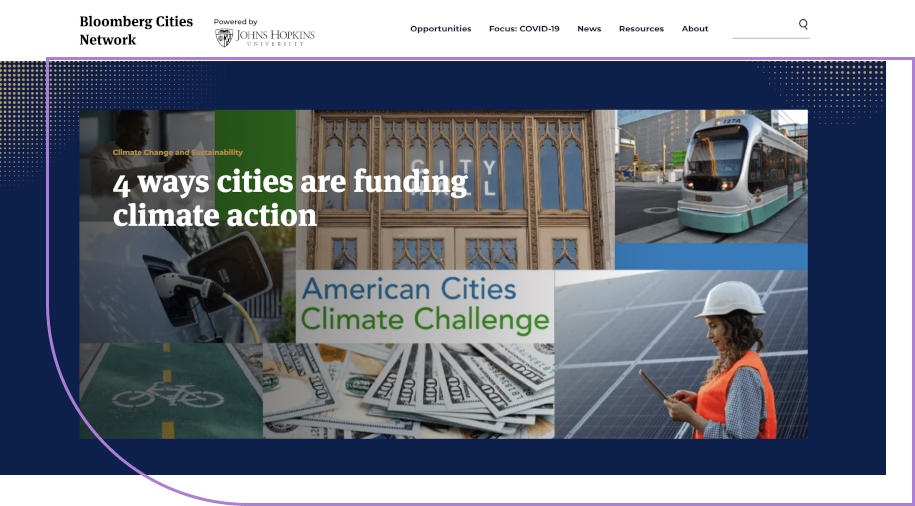Go to the News section
Image resolution: width=915 pixels, height=506 pixels.
pyautogui.click(x=589, y=29)
